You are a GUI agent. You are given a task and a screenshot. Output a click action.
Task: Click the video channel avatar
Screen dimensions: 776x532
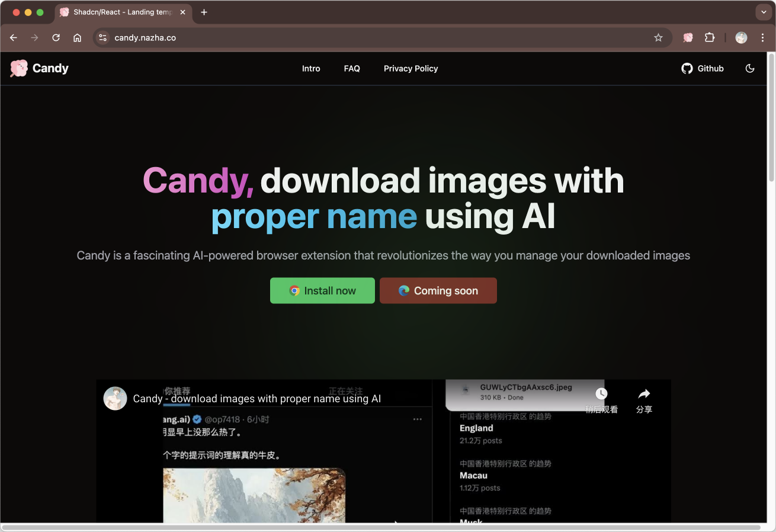(x=115, y=399)
